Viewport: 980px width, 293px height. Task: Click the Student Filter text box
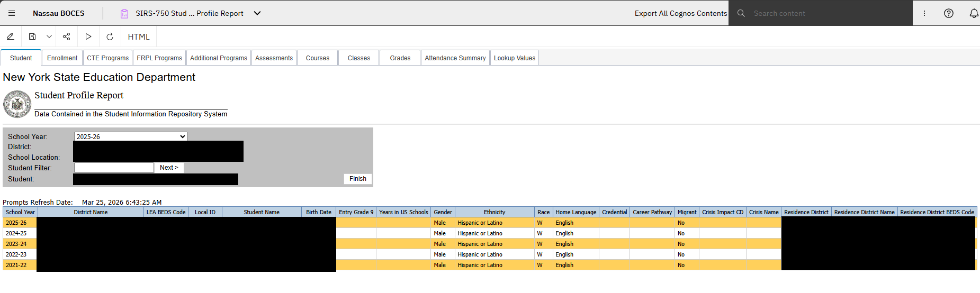114,168
